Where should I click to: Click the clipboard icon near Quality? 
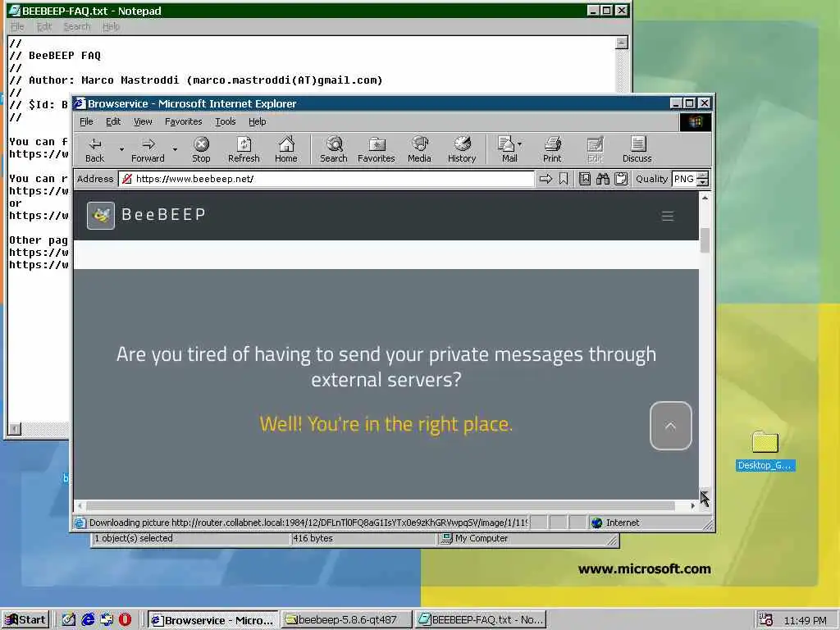(x=621, y=179)
